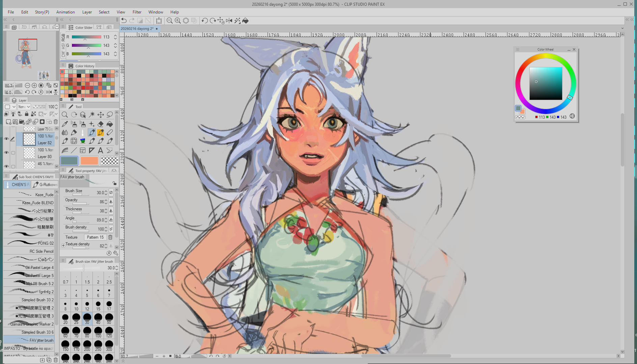The width and height of the screenshot is (637, 364).
Task: Tick the edit checkbox beside Layer 80
Action: tap(13, 153)
